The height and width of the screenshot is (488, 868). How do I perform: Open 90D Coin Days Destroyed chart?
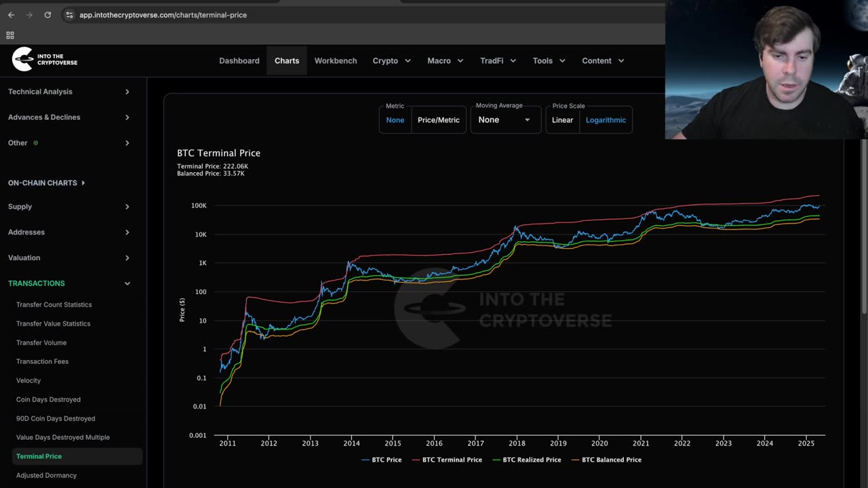(x=56, y=419)
